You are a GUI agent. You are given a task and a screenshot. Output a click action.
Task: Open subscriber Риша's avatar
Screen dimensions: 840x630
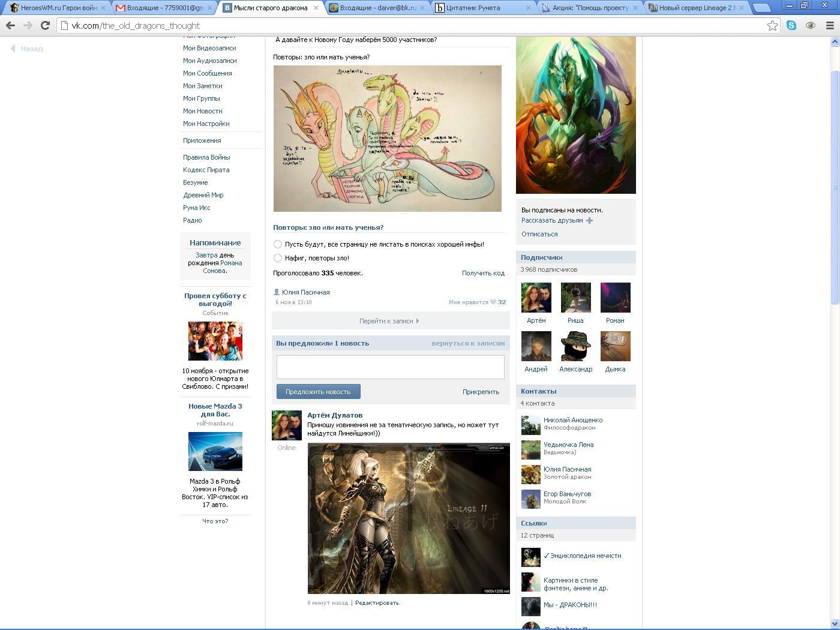[575, 298]
